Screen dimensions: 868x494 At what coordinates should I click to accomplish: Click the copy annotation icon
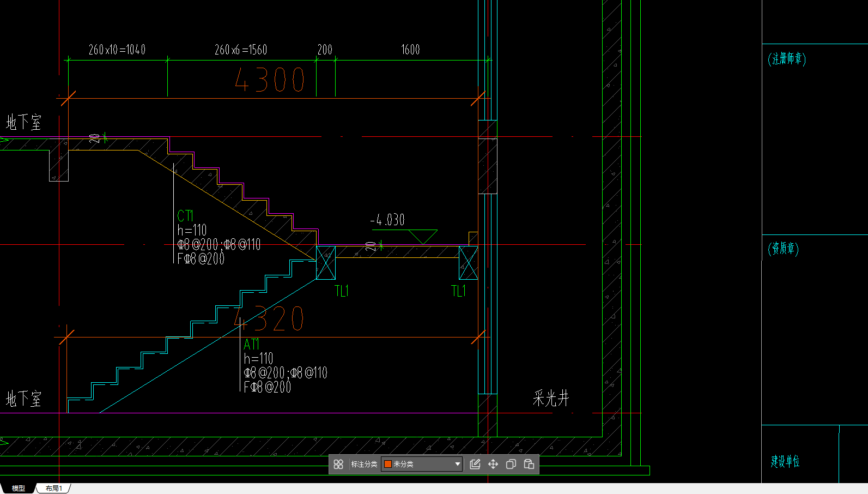[511, 464]
